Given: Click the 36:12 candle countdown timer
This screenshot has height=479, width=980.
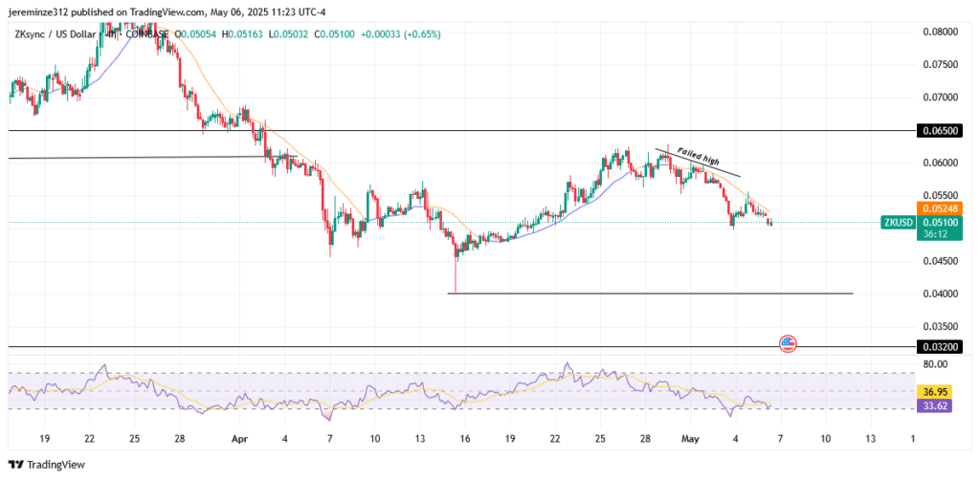Looking at the screenshot, I should click(934, 234).
